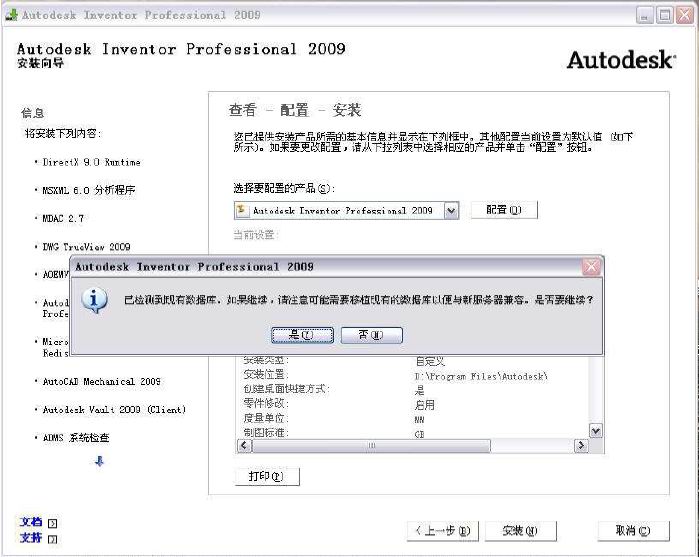Click the horizontal scrollbar thumb
Image resolution: width=699 pixels, height=557 pixels.
click(371, 445)
